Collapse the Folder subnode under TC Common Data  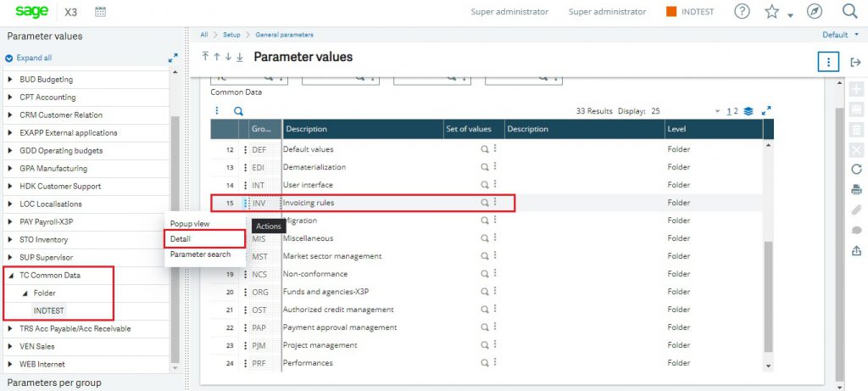point(25,293)
